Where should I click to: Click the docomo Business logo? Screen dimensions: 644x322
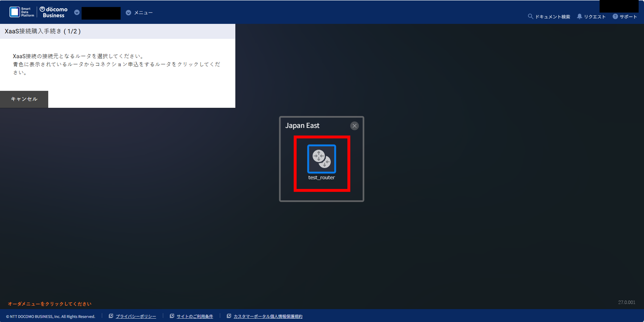point(53,12)
